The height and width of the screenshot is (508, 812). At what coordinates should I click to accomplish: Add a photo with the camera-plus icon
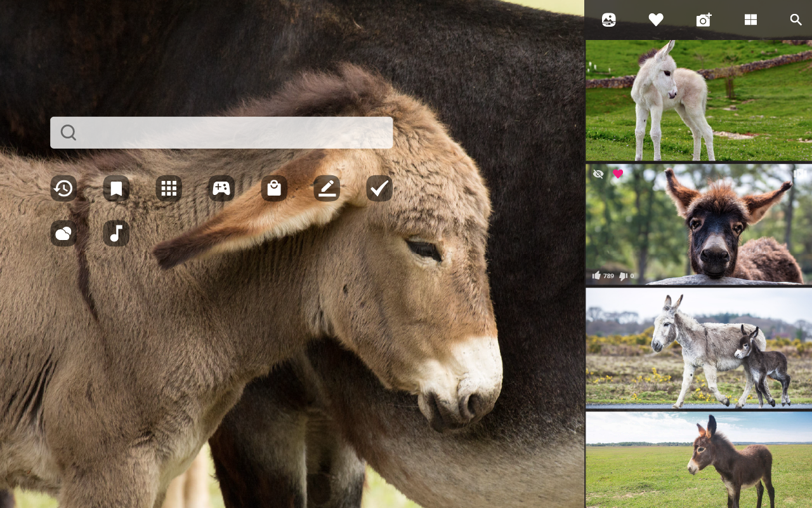[704, 20]
